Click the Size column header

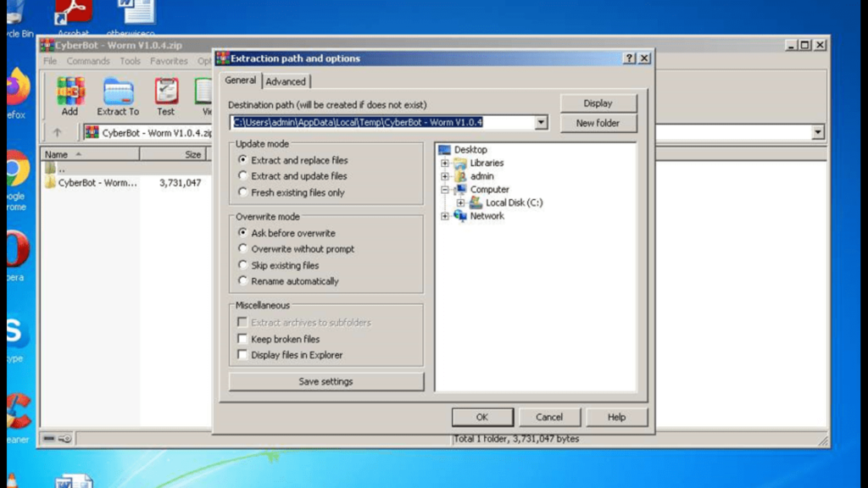click(173, 154)
